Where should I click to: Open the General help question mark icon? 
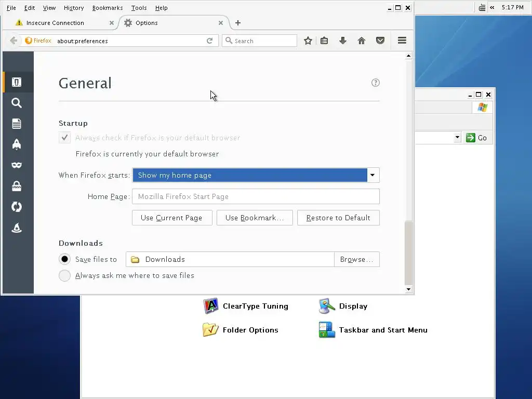[x=375, y=83]
